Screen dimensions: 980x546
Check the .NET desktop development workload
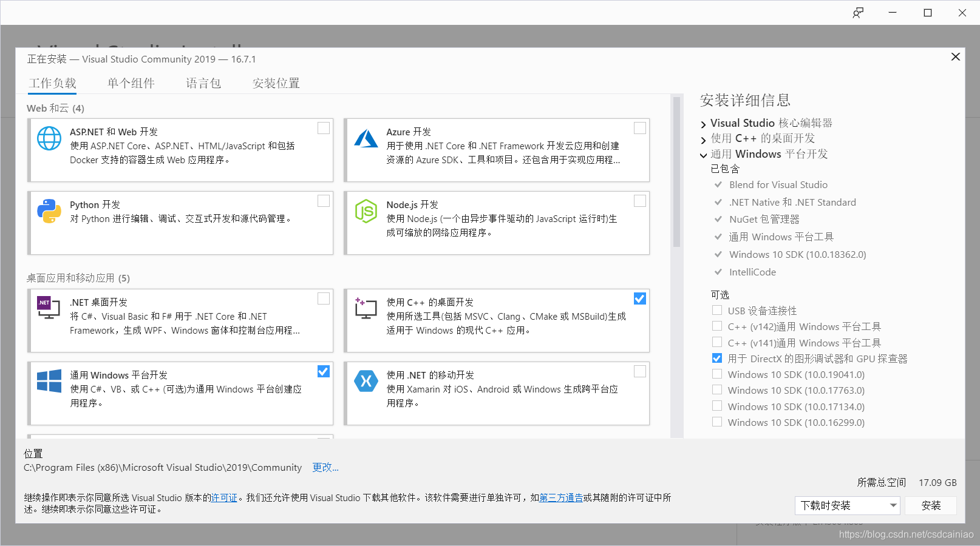tap(324, 298)
